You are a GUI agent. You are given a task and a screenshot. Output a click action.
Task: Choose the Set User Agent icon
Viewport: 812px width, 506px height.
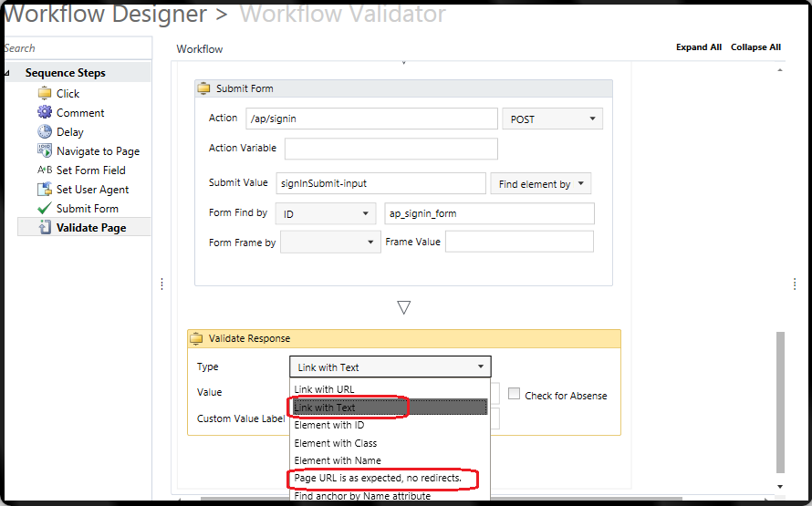(45, 189)
